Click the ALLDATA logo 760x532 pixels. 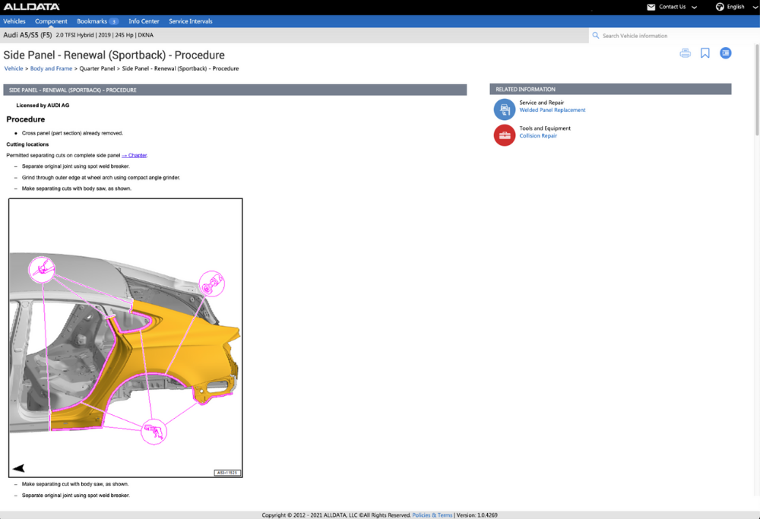(x=31, y=7)
